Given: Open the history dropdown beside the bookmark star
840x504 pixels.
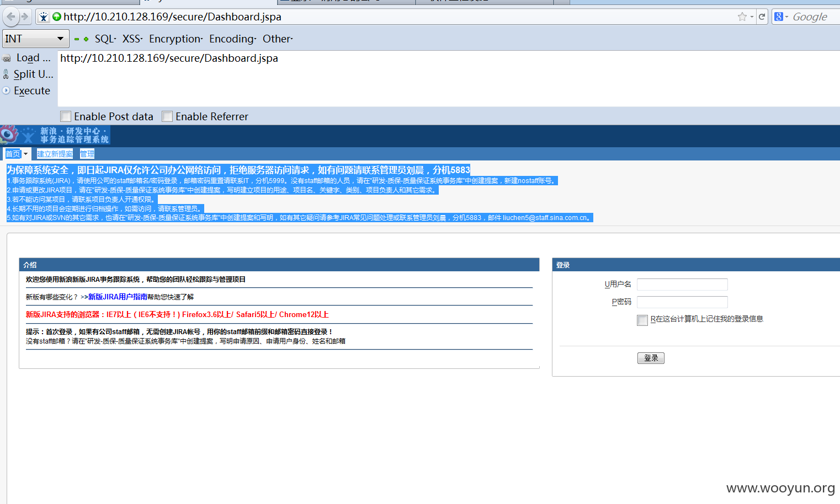Looking at the screenshot, I should coord(752,17).
